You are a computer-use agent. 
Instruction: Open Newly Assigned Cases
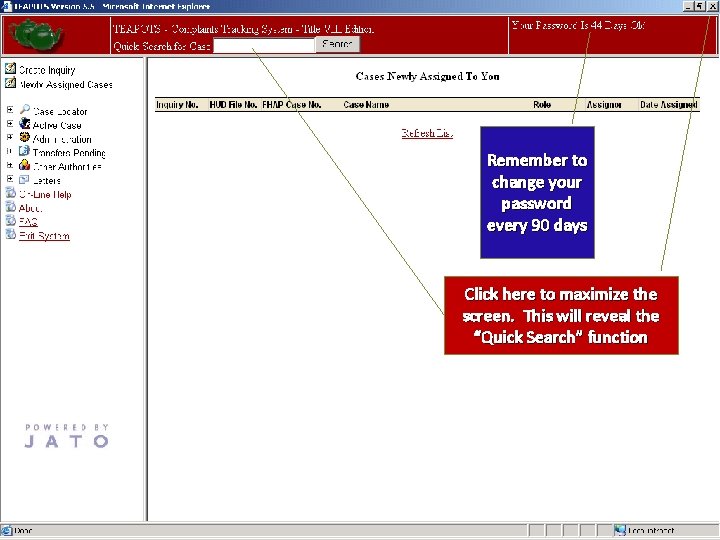coord(65,84)
